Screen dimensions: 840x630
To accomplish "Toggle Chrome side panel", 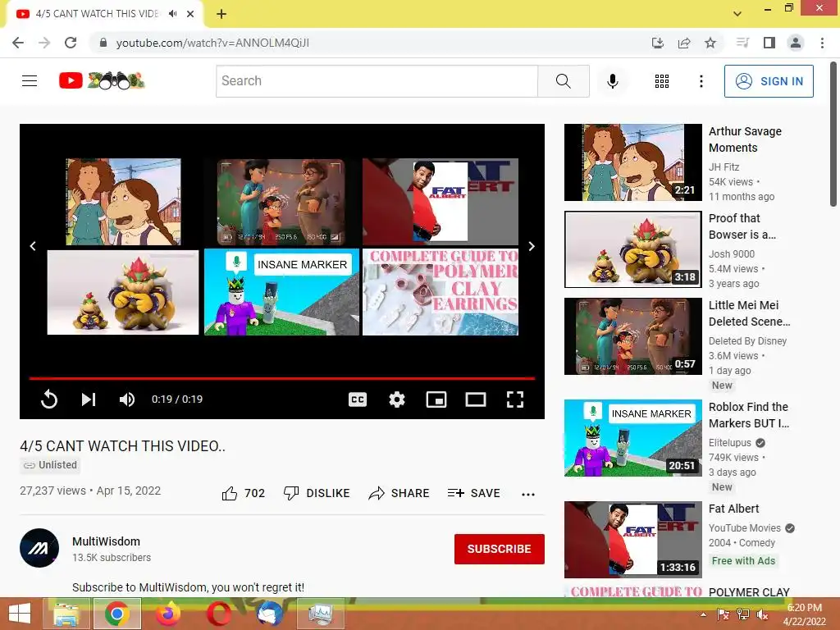I will (769, 43).
